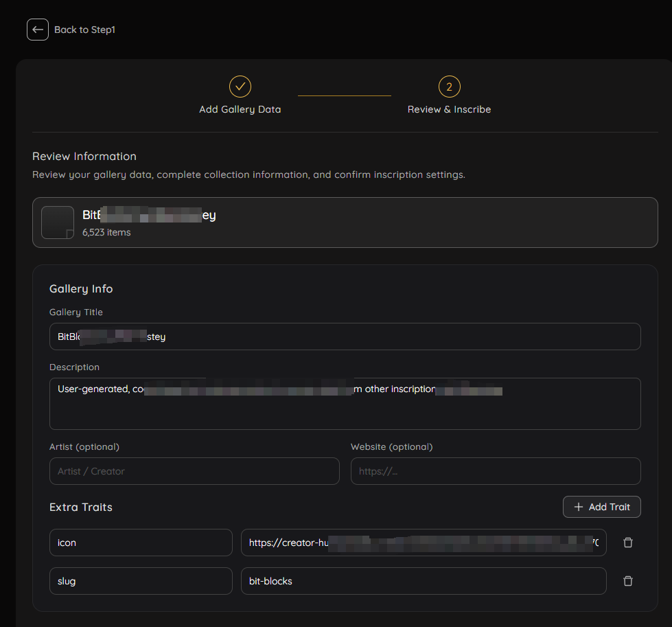672x627 pixels.
Task: Delete the icon trait with trash icon
Action: (x=627, y=543)
